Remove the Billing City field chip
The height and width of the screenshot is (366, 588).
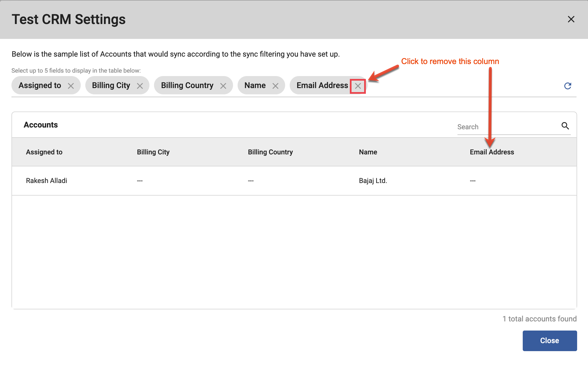[140, 85]
